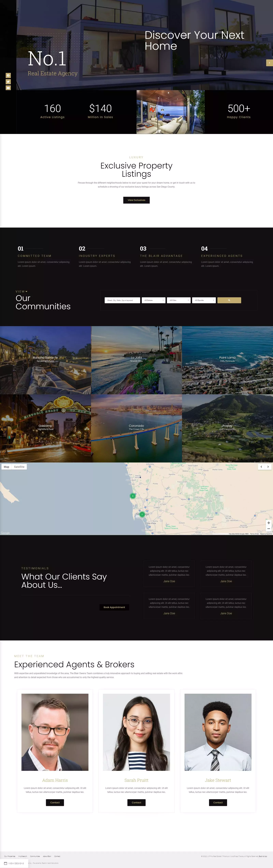Open the Facebook social icon
The width and height of the screenshot is (273, 868).
[x=8, y=76]
